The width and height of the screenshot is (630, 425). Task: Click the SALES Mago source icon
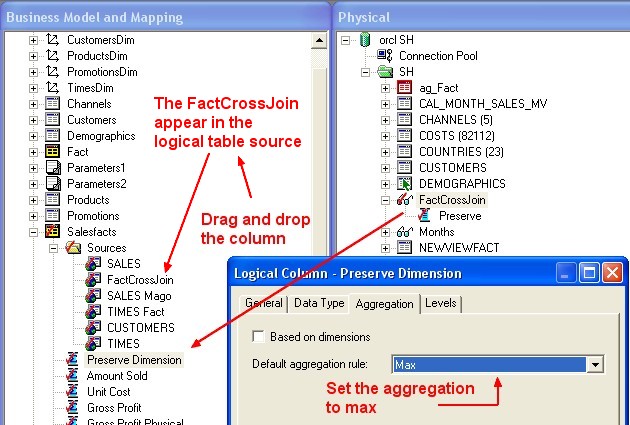coord(93,296)
